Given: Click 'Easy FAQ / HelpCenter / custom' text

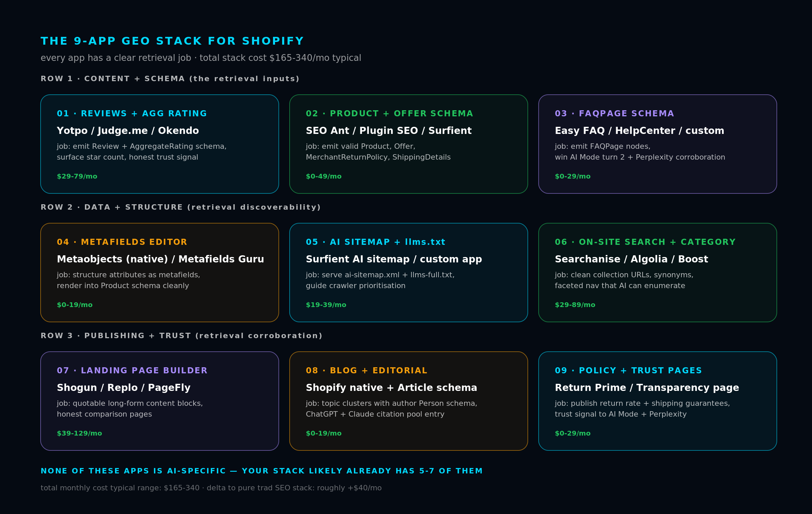Looking at the screenshot, I should (639, 131).
